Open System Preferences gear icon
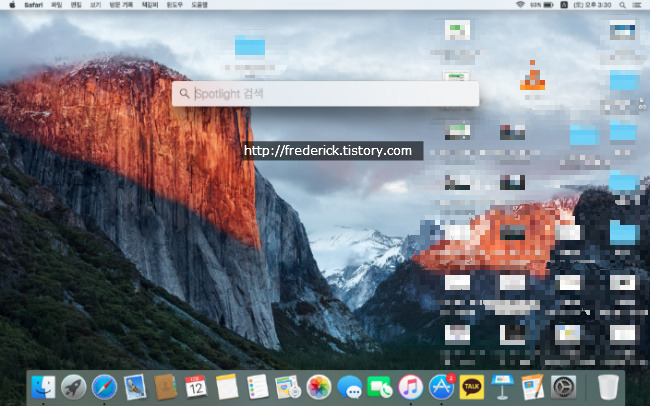Image resolution: width=650 pixels, height=406 pixels. click(x=563, y=387)
